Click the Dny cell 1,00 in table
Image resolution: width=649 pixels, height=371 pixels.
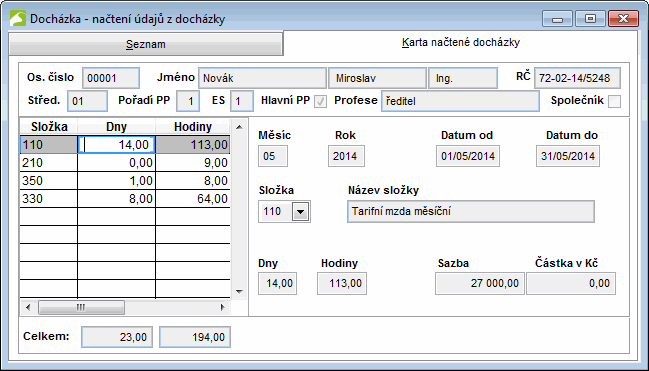(116, 181)
